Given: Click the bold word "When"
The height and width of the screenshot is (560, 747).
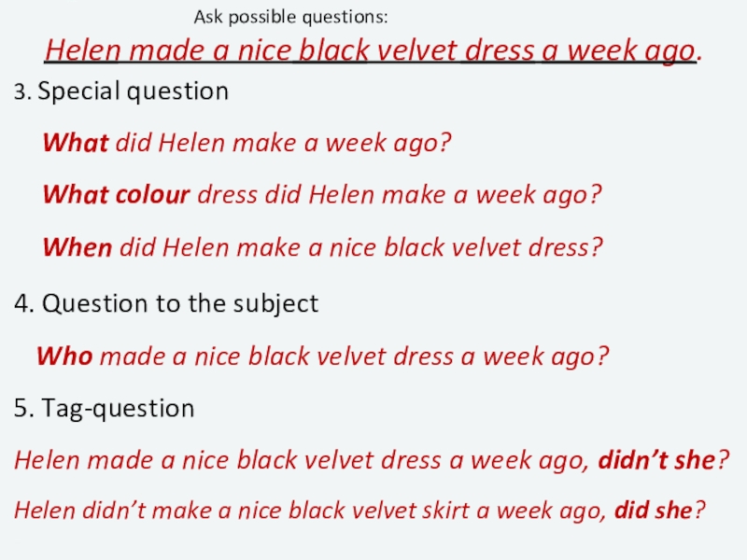Looking at the screenshot, I should pos(78,247).
